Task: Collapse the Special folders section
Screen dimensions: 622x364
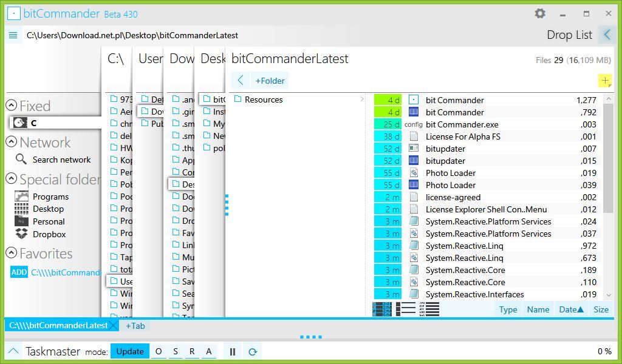Action: [12, 178]
